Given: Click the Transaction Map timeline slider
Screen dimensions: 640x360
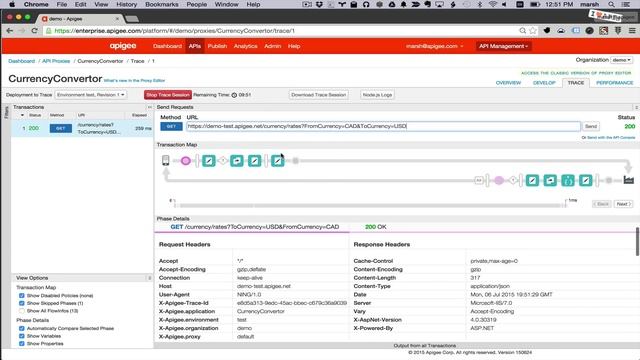Looking at the screenshot, I should (x=370, y=205).
